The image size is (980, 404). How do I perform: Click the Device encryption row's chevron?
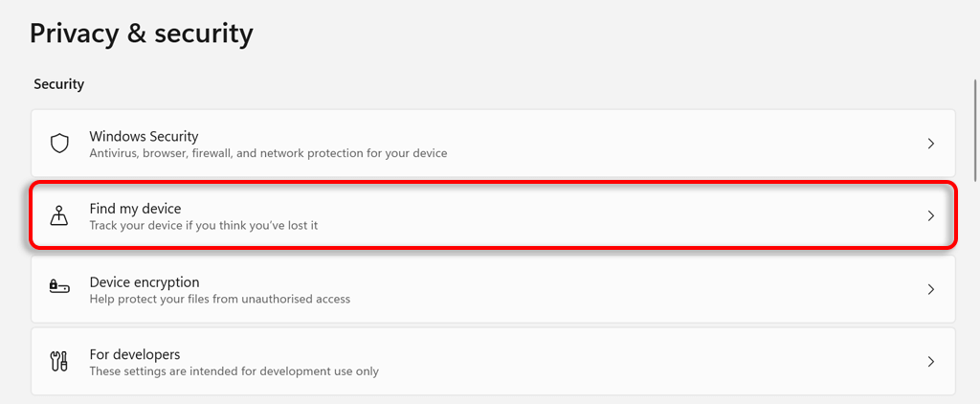930,289
